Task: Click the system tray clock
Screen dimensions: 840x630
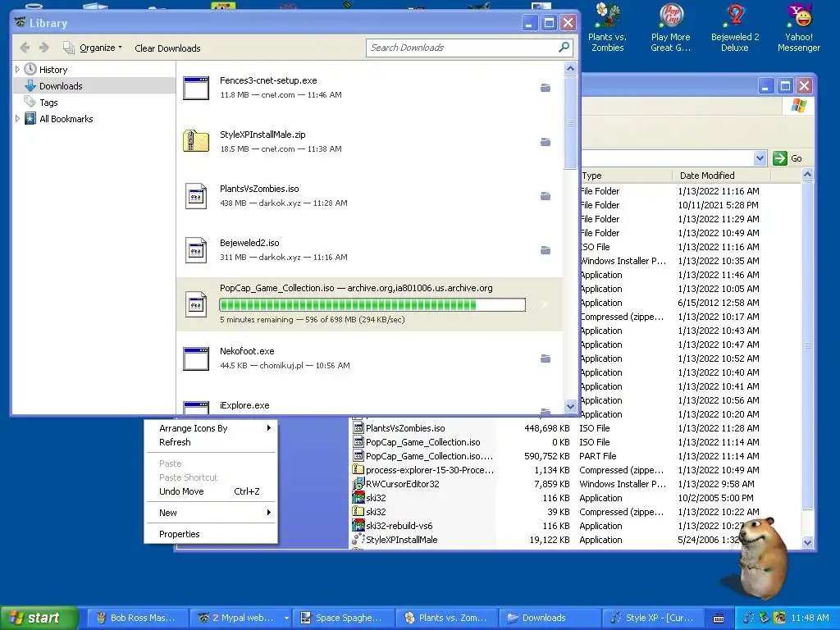Action: (810, 618)
